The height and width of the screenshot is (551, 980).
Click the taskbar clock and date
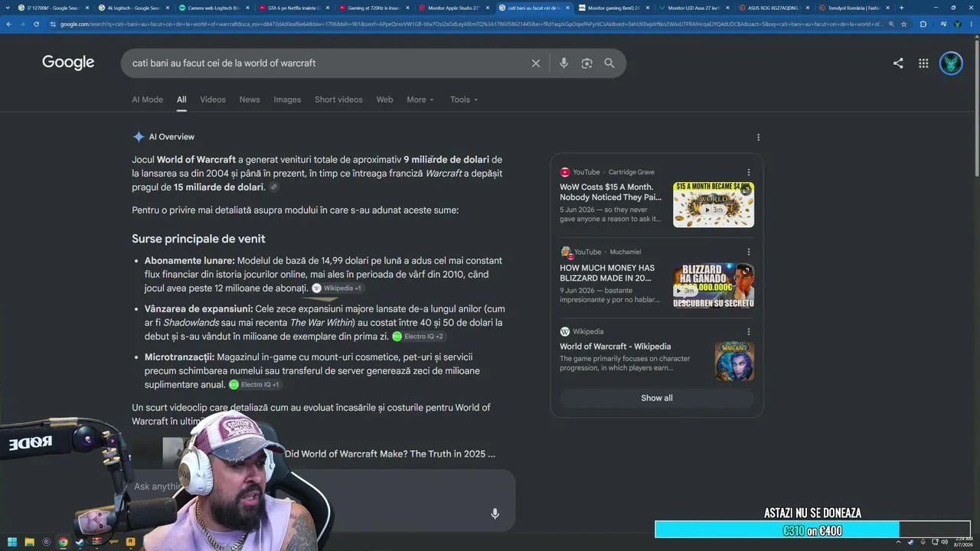pyautogui.click(x=963, y=542)
